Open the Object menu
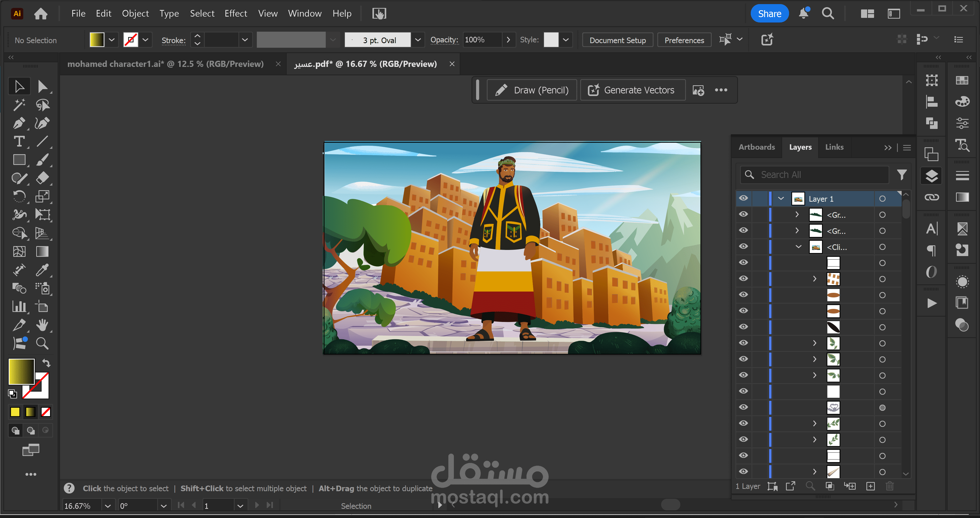Screen dimensions: 980x518 136,14
